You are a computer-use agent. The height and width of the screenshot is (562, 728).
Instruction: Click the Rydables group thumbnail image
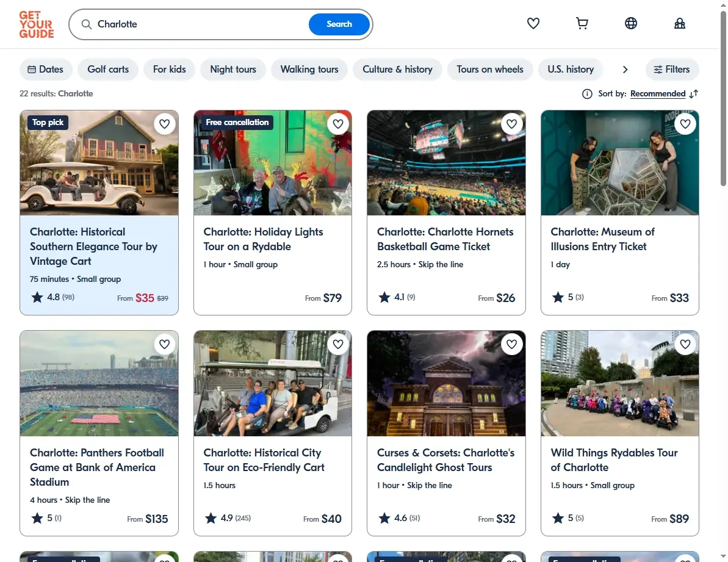[620, 383]
